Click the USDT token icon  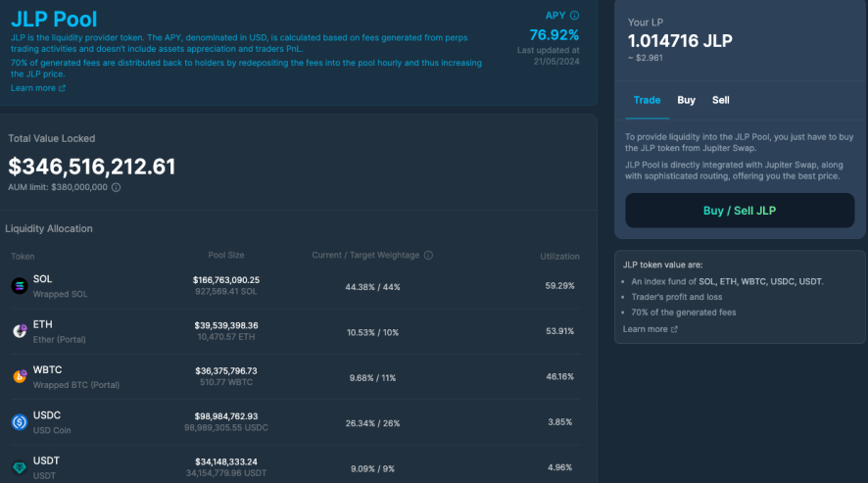pyautogui.click(x=20, y=467)
